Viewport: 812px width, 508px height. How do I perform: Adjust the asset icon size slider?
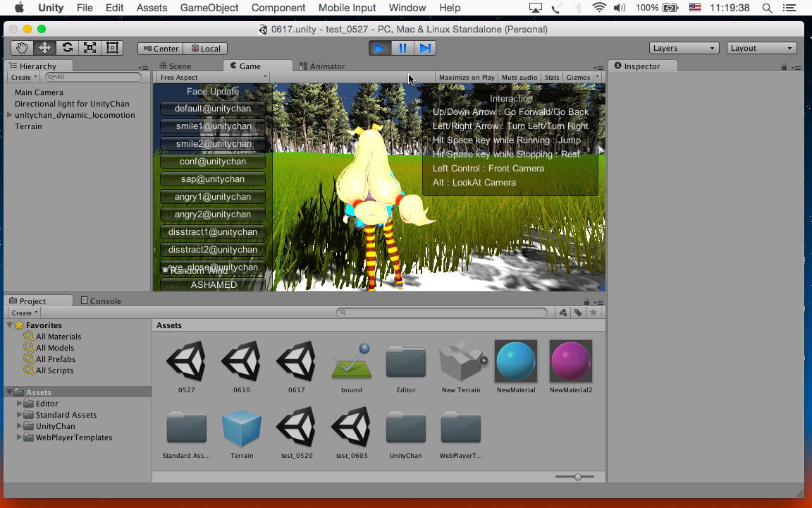pos(577,477)
